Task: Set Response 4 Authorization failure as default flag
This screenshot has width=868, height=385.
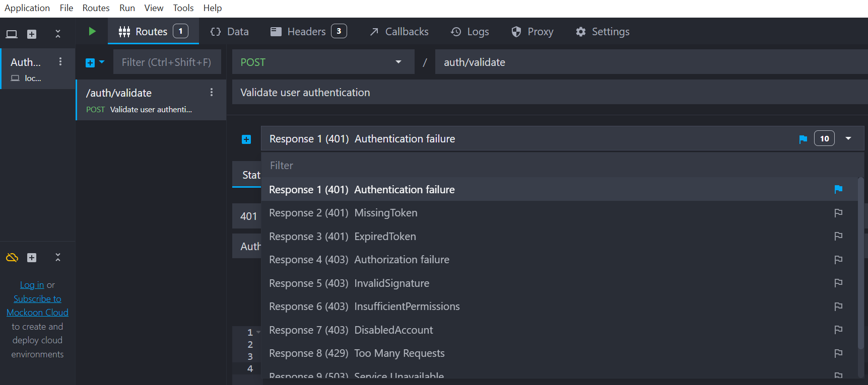Action: (x=838, y=260)
